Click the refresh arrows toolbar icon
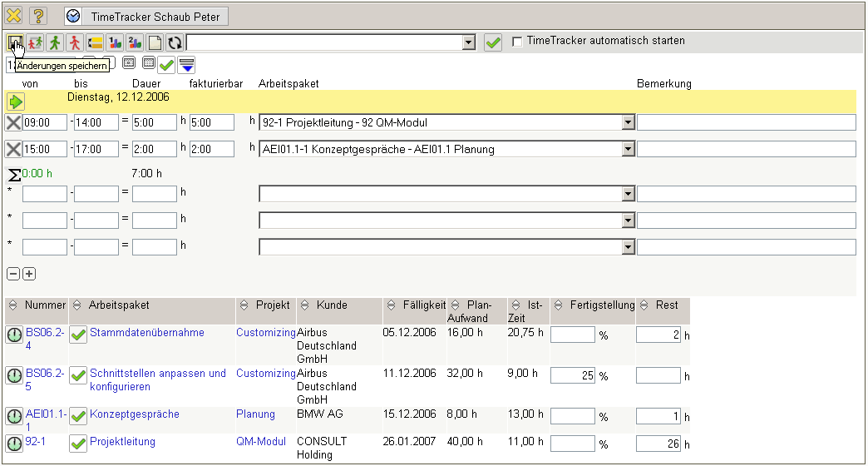The width and height of the screenshot is (868, 466). (x=175, y=42)
